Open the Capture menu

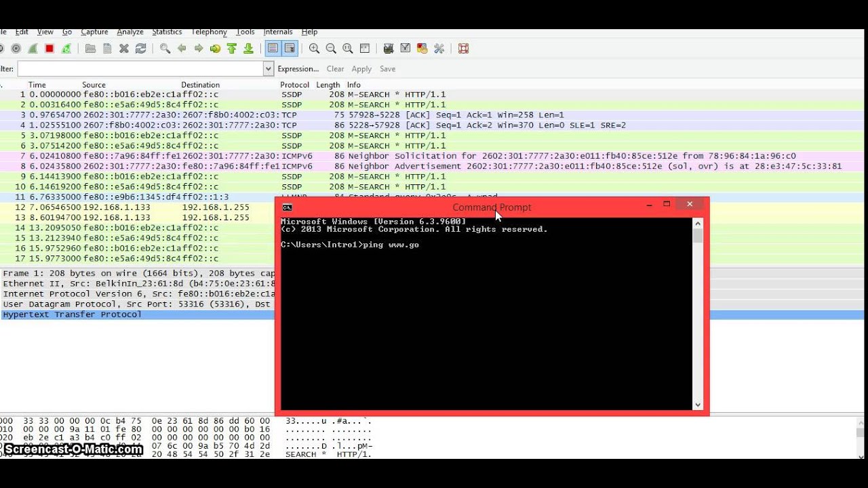pos(94,32)
